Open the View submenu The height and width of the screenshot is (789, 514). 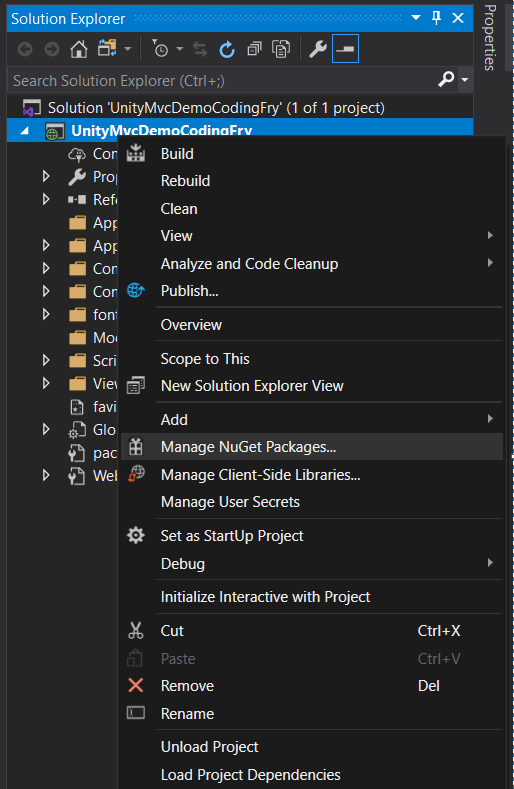coord(312,235)
